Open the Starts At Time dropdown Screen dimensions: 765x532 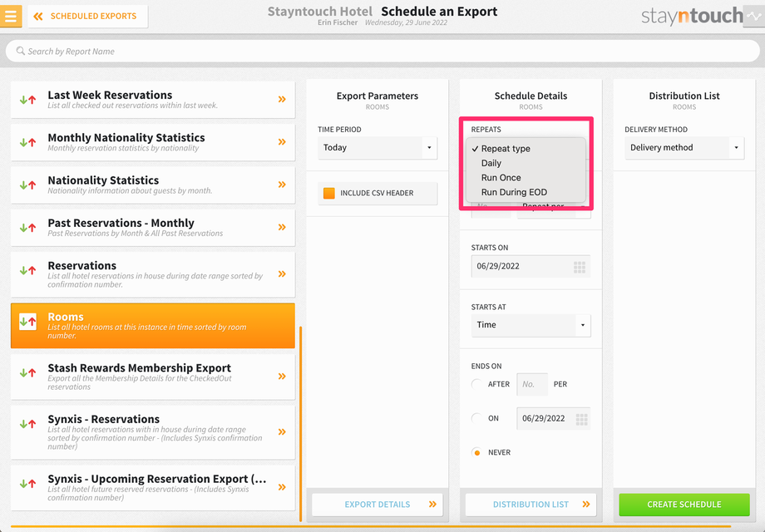pos(531,325)
